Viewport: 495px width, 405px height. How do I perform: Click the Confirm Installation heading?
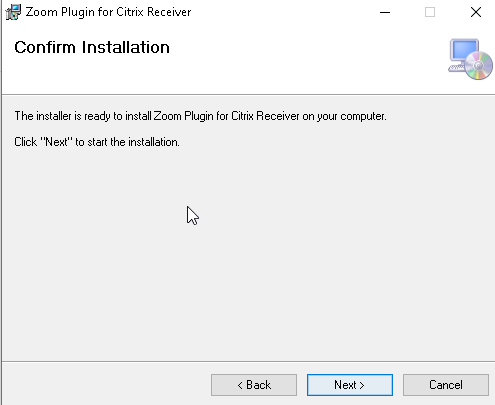tap(92, 47)
